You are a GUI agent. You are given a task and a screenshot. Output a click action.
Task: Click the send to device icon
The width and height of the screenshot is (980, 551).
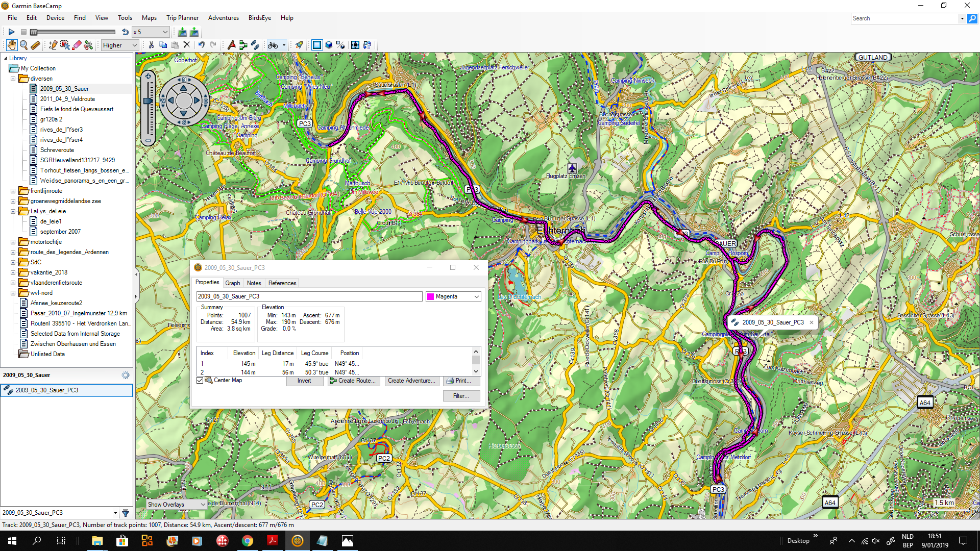point(194,32)
